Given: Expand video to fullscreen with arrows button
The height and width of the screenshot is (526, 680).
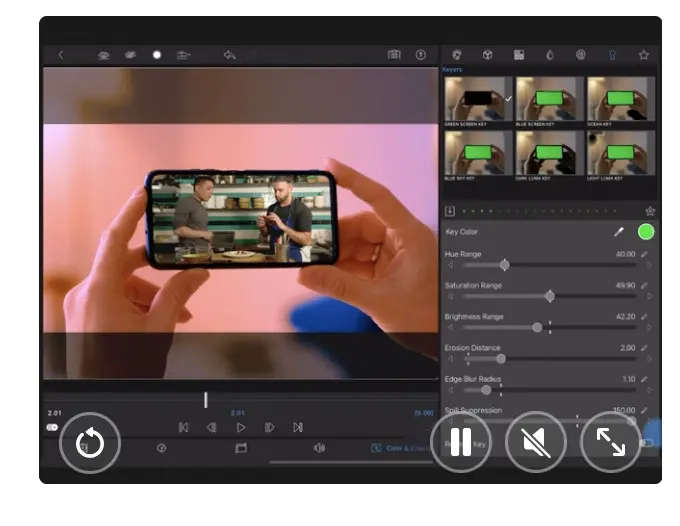Looking at the screenshot, I should [x=611, y=442].
